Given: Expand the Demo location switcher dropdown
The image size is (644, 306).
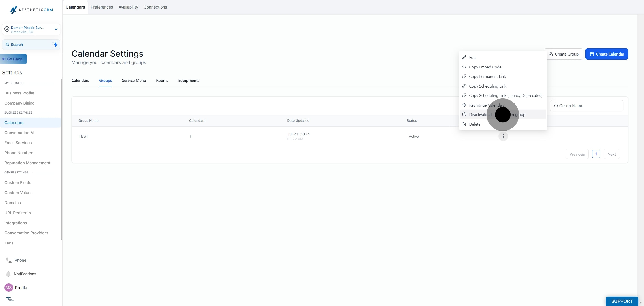Looking at the screenshot, I should click(x=56, y=29).
